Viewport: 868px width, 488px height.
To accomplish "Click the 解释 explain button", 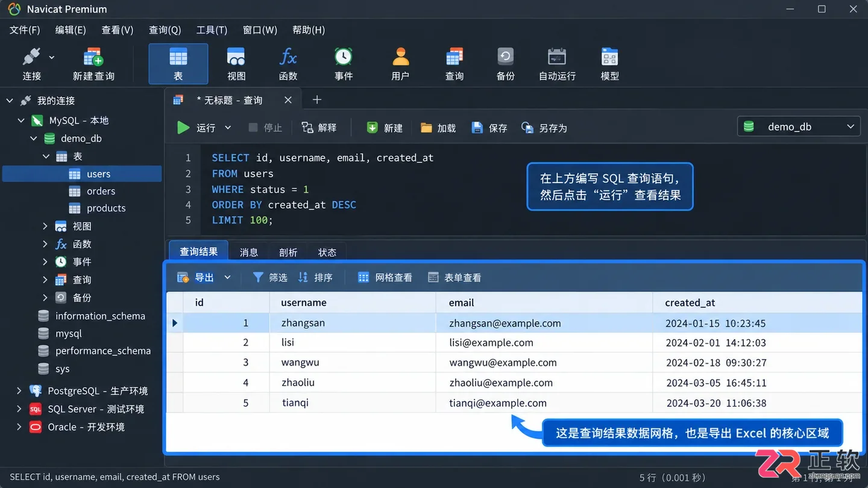I will (x=319, y=128).
